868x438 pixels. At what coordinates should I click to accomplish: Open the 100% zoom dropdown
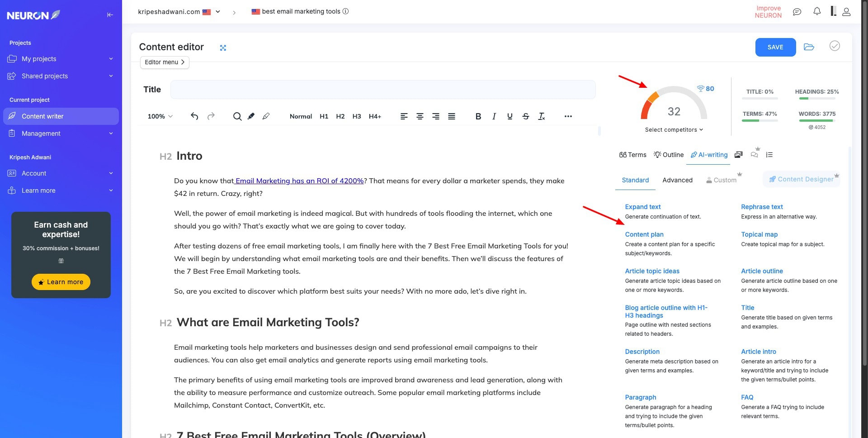160,116
